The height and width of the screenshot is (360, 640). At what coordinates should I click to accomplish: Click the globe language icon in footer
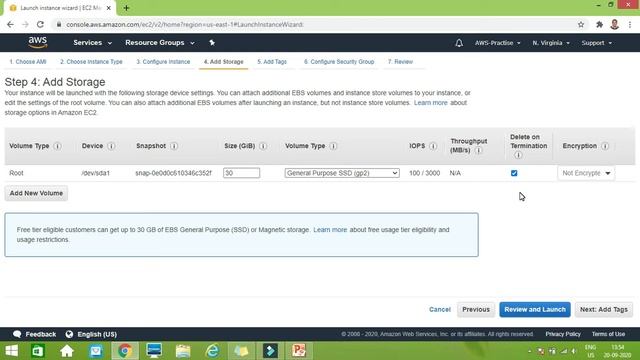tap(69, 334)
